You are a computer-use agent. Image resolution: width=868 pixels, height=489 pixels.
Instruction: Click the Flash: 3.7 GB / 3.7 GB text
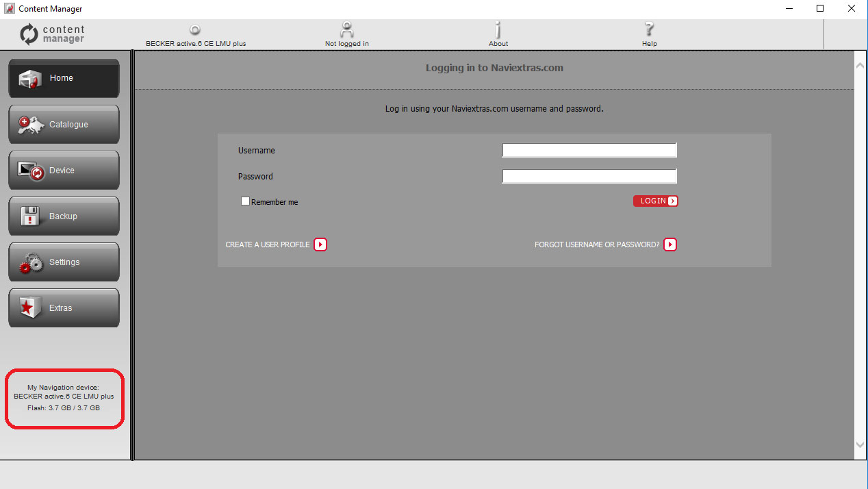(64, 407)
